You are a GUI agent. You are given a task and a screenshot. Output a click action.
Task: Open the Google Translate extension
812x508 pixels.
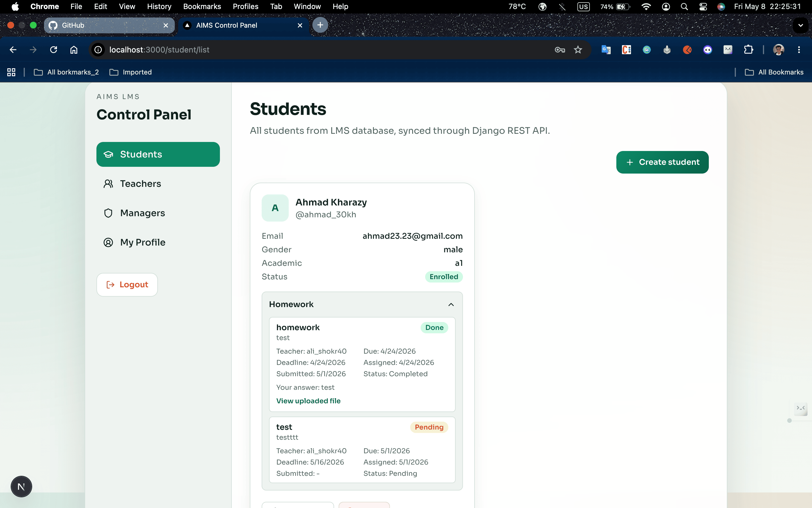tap(606, 50)
